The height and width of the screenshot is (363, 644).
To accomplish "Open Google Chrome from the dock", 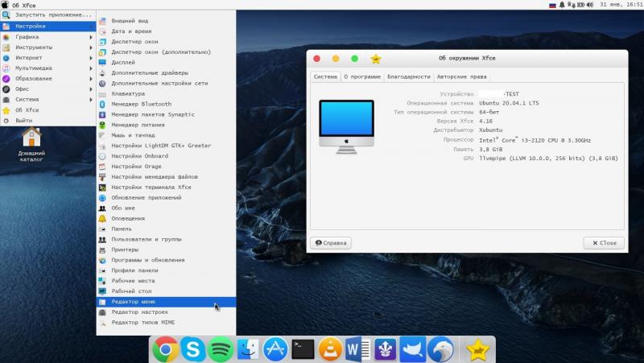I will point(166,349).
